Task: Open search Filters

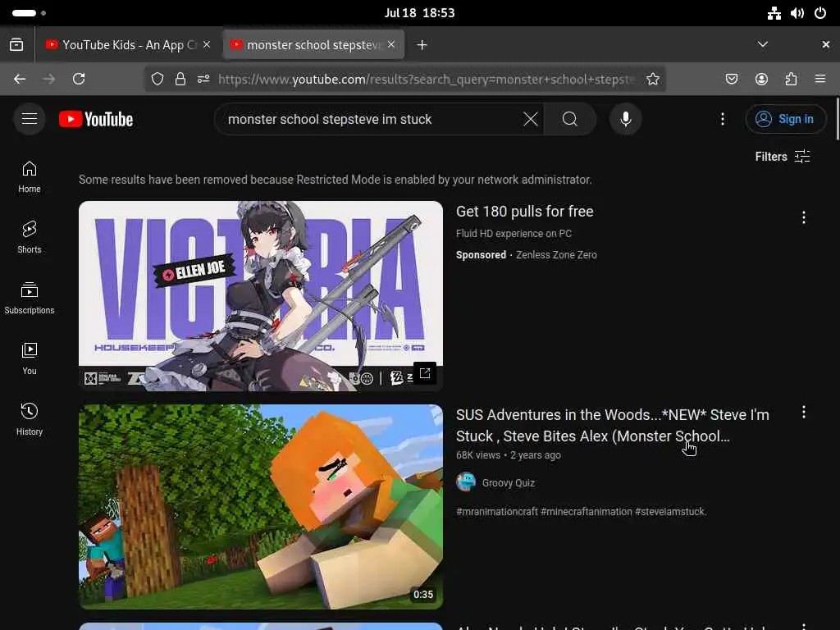Action: pos(782,157)
